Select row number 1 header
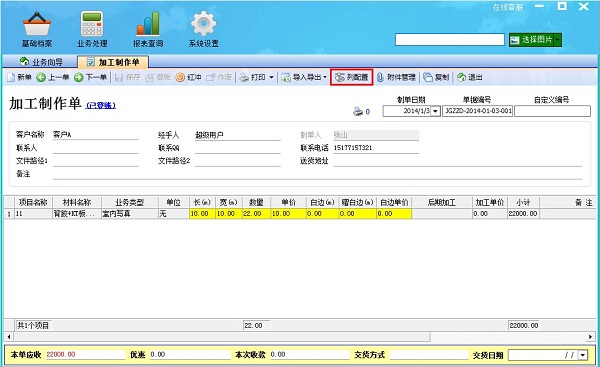Image resolution: width=600 pixels, height=367 pixels. (9, 214)
